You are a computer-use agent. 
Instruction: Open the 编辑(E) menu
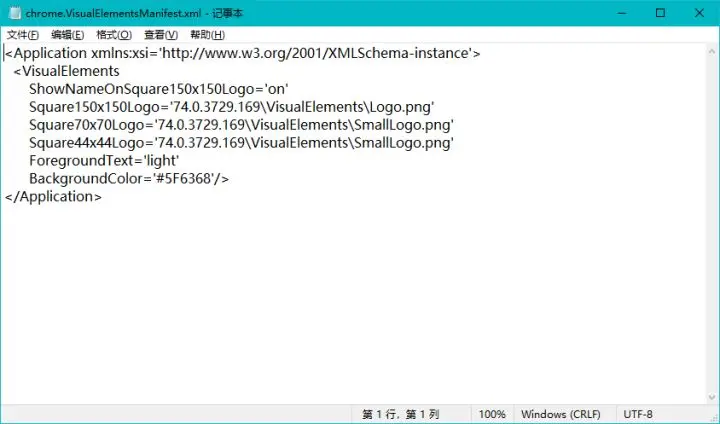[68, 35]
